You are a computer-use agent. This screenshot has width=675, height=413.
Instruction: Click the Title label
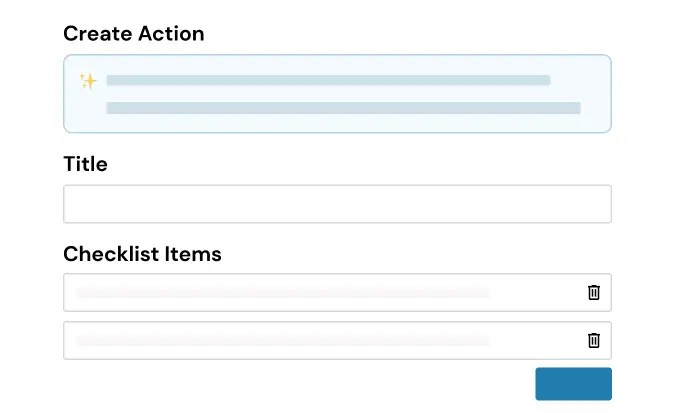point(85,164)
